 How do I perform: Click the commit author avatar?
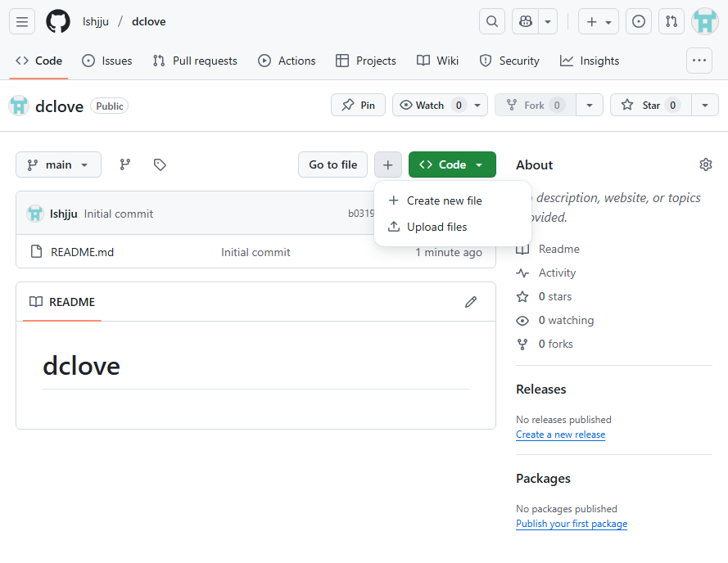(35, 214)
